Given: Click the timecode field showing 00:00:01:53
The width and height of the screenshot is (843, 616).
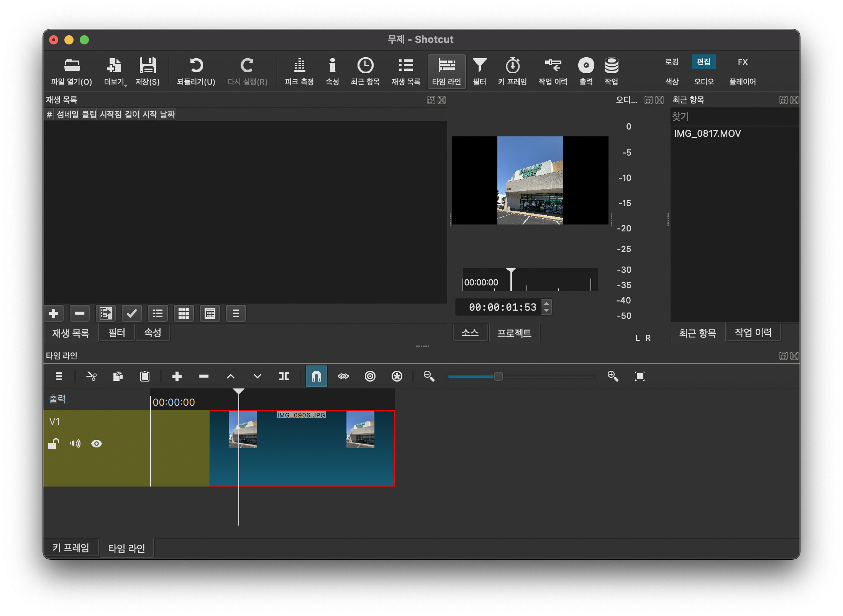Looking at the screenshot, I should click(x=498, y=307).
